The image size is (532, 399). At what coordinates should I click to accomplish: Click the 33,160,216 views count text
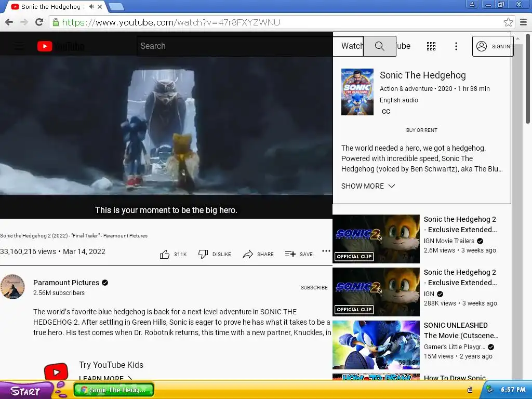tap(28, 251)
